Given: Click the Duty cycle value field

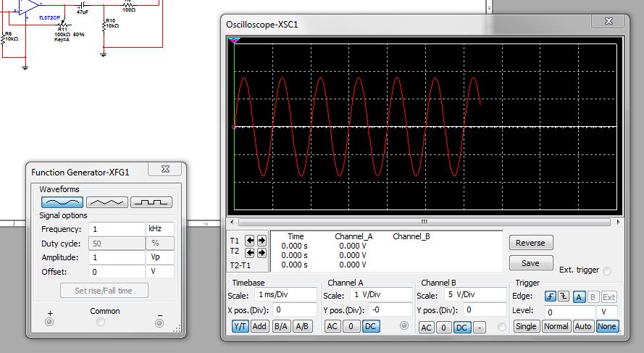Looking at the screenshot, I should click(x=117, y=244).
